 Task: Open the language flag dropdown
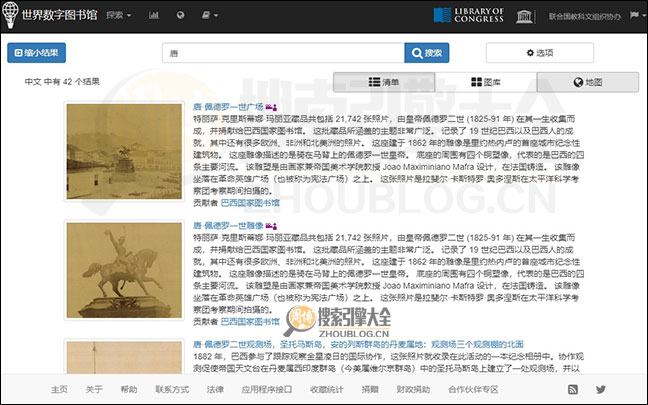(637, 15)
